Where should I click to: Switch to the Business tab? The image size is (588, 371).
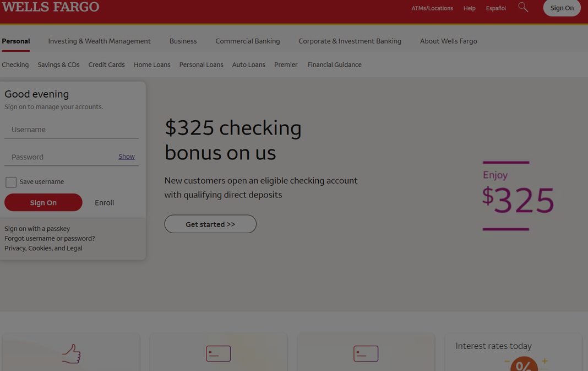coord(183,41)
